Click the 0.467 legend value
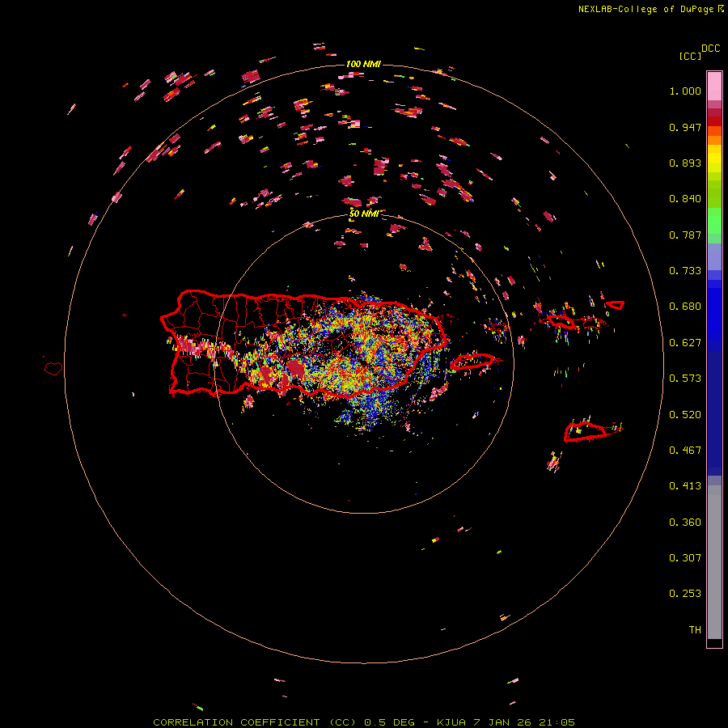This screenshot has height=728, width=728. click(x=685, y=451)
